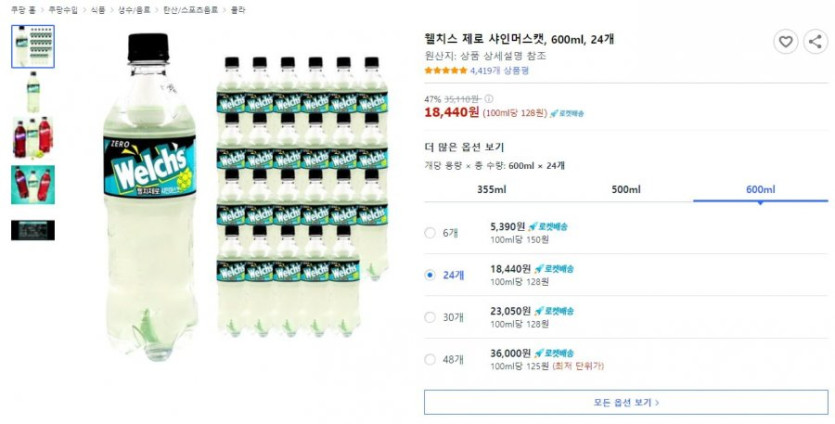Pick the 48개 quantity radio button

click(x=430, y=359)
